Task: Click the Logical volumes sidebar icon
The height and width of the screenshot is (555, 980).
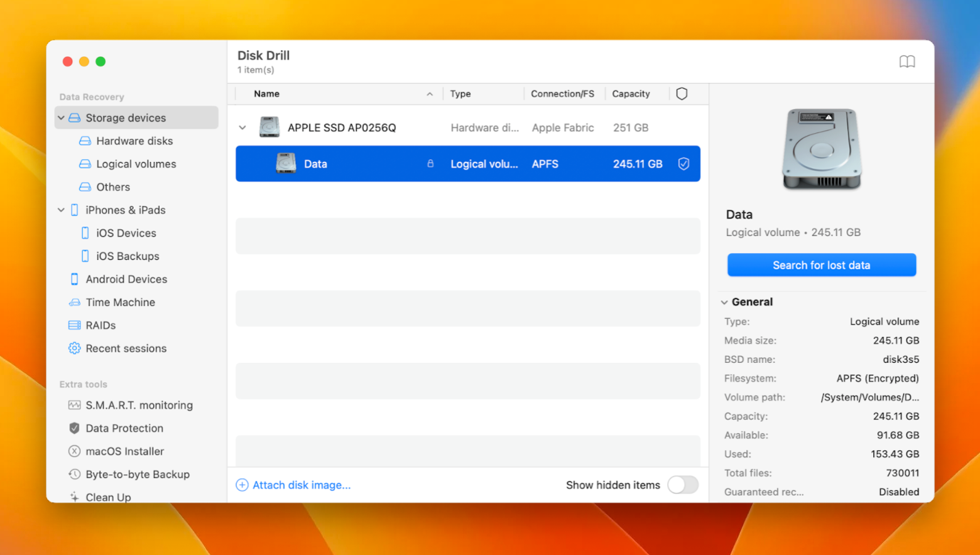Action: coord(85,164)
